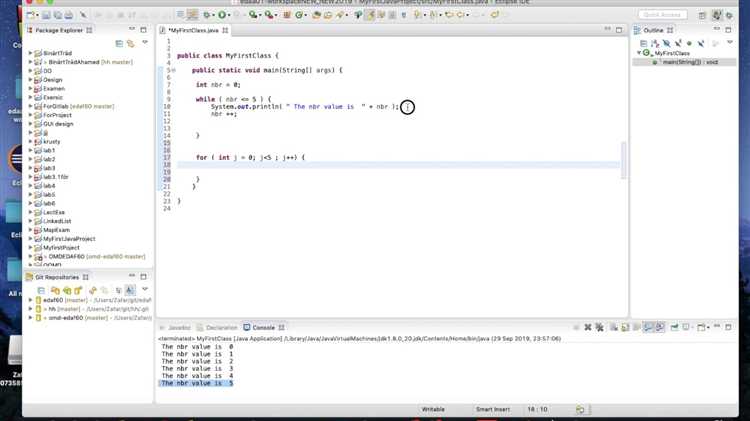The height and width of the screenshot is (421, 750).
Task: Click the editor vertical scrollbar
Action: (623, 160)
